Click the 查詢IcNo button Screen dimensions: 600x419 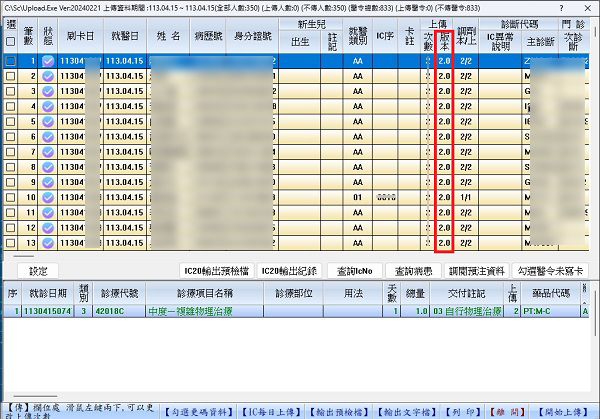click(354, 271)
